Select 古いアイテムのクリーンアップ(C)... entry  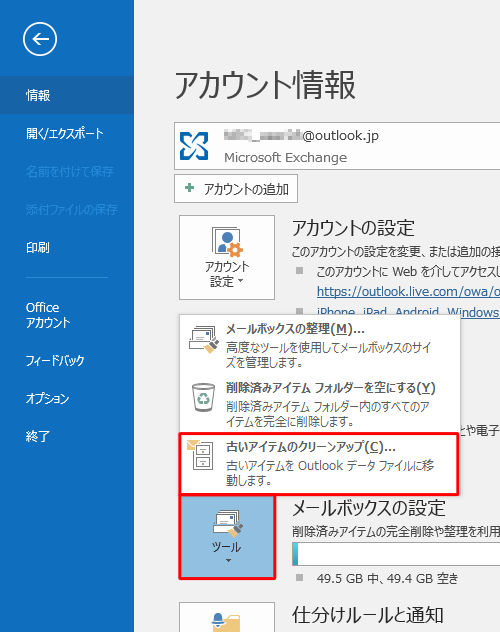click(319, 464)
